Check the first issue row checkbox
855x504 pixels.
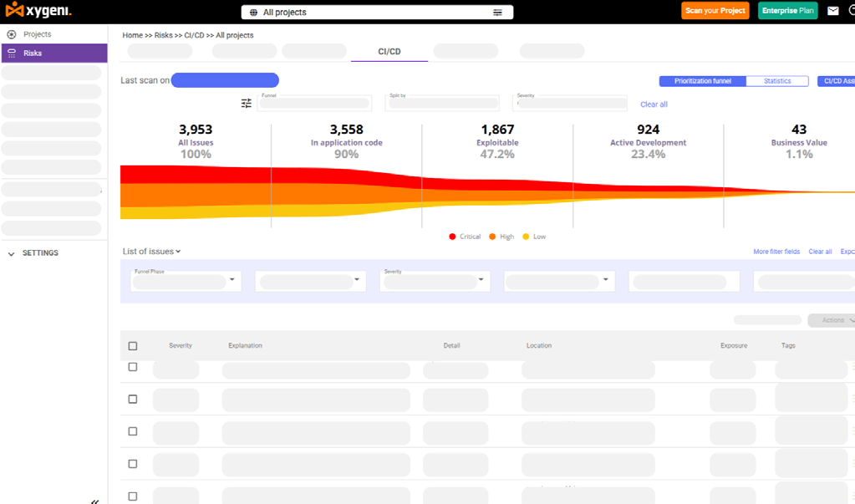point(133,367)
